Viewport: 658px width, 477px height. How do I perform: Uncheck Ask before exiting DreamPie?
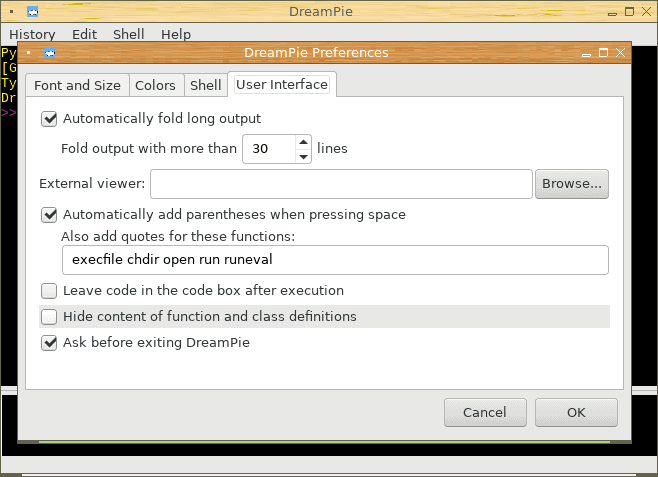(49, 343)
